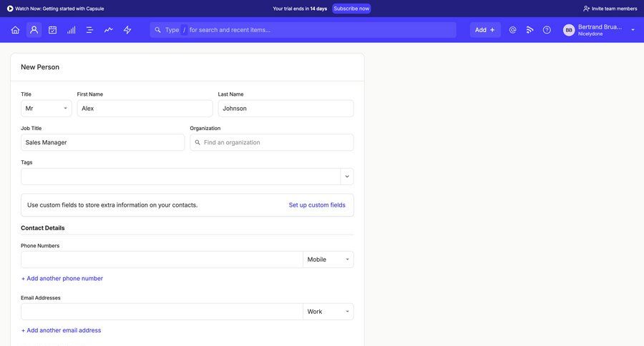This screenshot has height=346, width=644.
Task: Open the Reports line graph icon
Action: pos(109,30)
